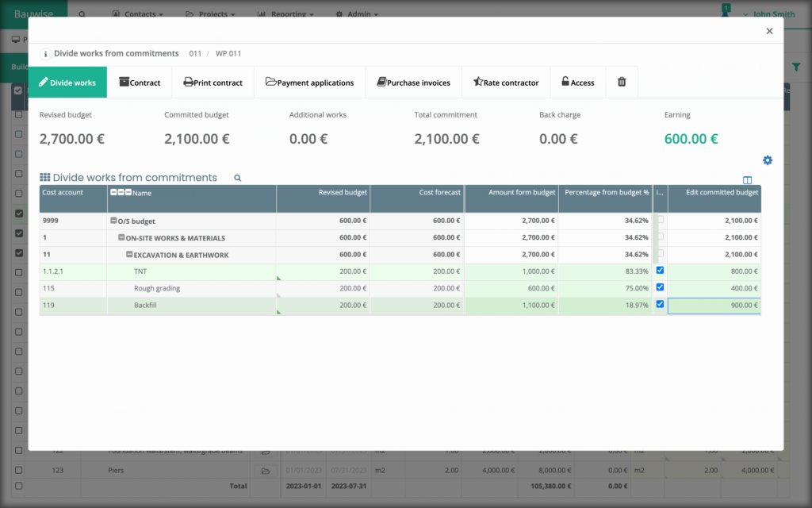Viewport: 812px width, 508px height.
Task: Click the folder icon on Payment applications
Action: pyautogui.click(x=271, y=82)
